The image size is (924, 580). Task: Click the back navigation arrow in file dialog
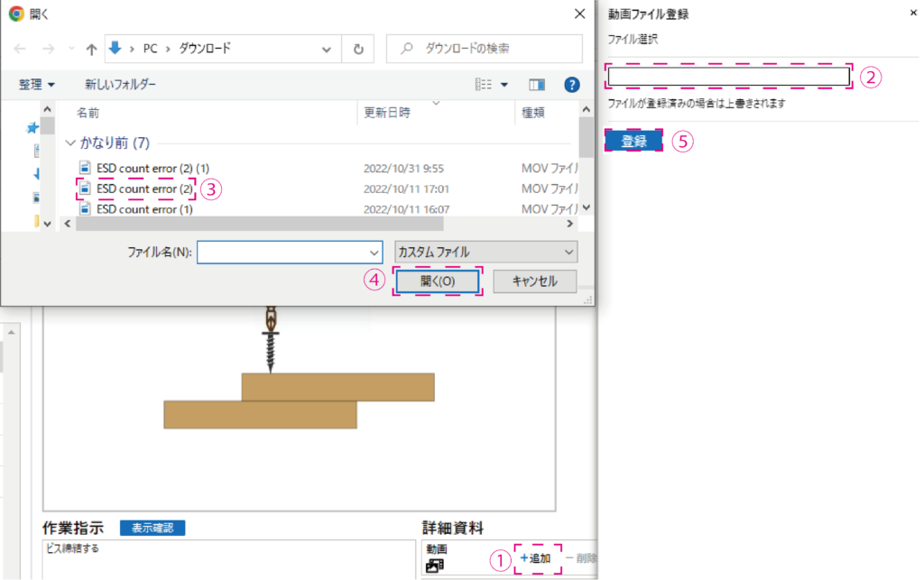point(20,50)
